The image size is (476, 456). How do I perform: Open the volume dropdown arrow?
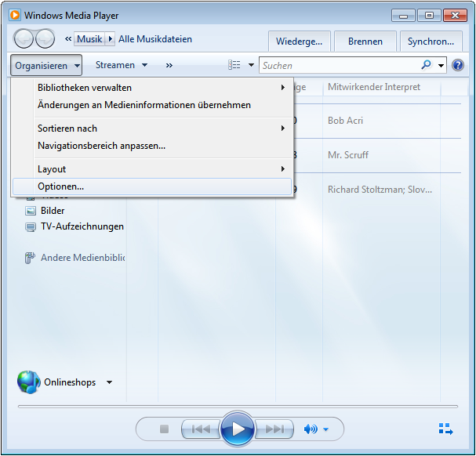tap(325, 429)
